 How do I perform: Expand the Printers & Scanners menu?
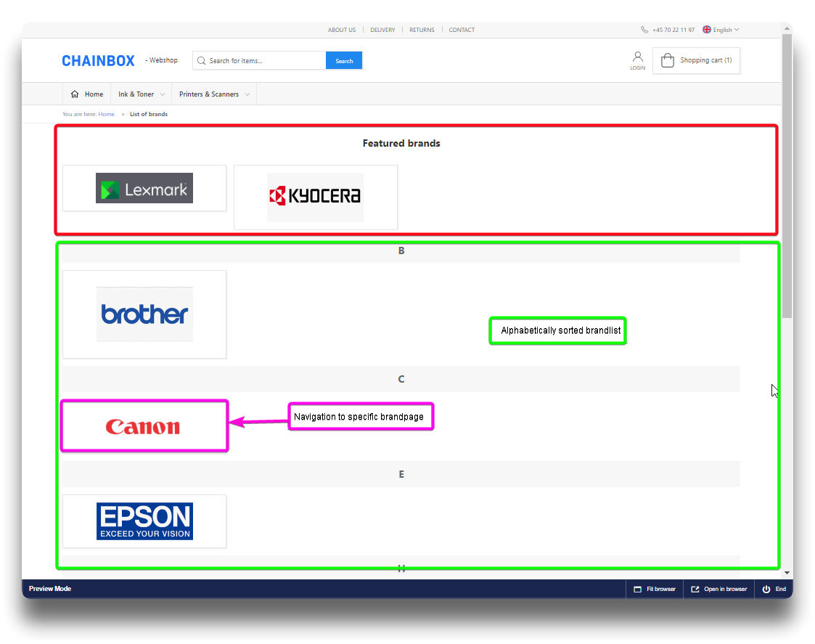coord(214,94)
